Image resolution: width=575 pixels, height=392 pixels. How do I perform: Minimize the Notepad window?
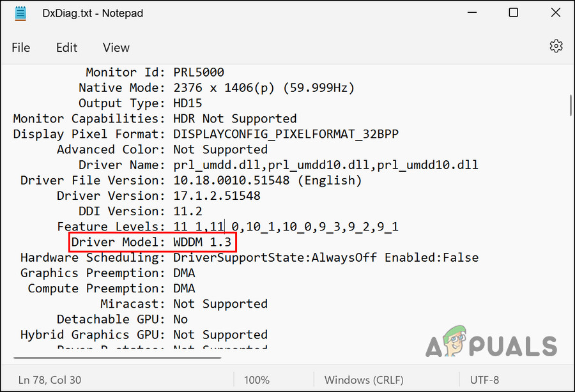tap(472, 13)
